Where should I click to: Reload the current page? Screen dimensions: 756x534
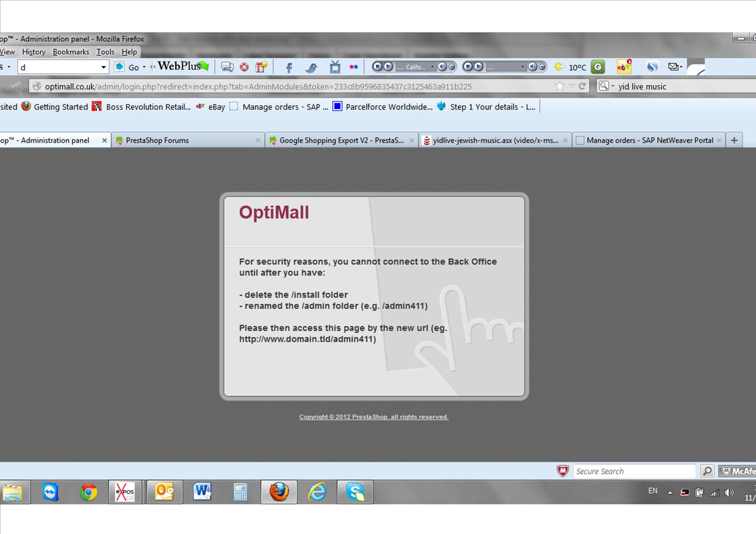[582, 86]
